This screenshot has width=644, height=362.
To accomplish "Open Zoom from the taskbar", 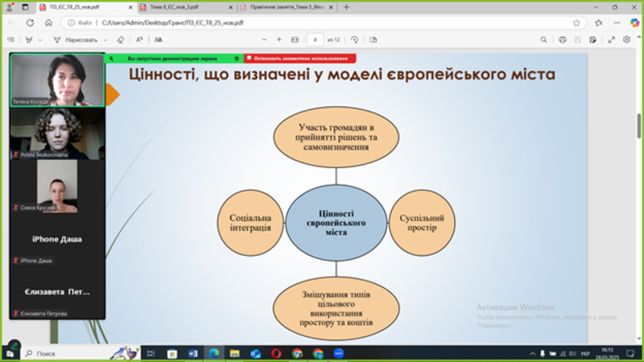I will pos(338,353).
